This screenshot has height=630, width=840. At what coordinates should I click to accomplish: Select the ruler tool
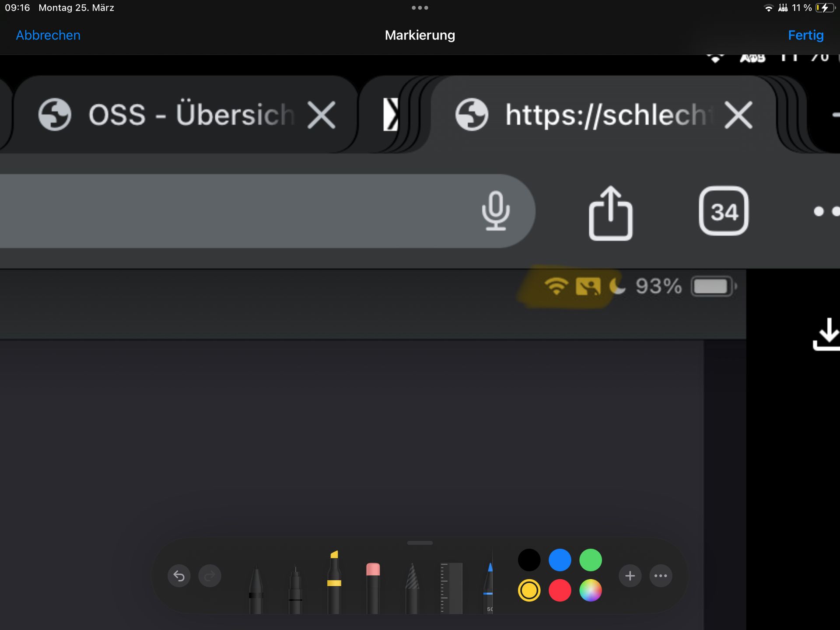point(451,588)
